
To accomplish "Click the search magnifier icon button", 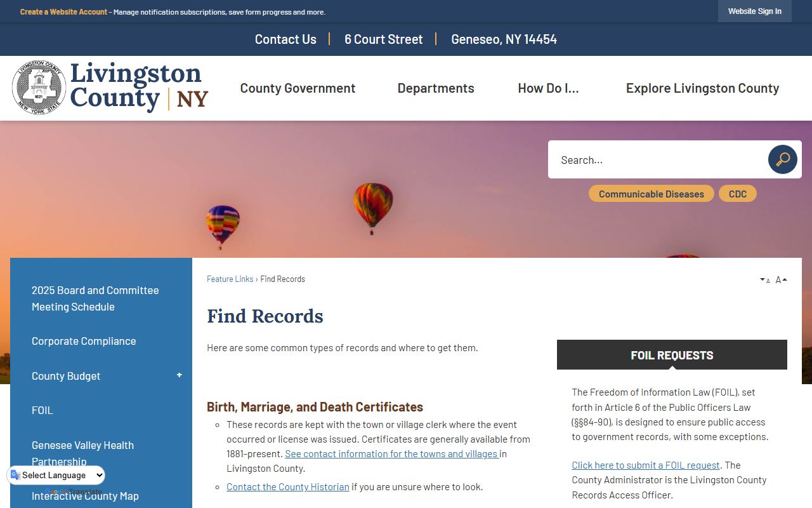I will click(782, 159).
